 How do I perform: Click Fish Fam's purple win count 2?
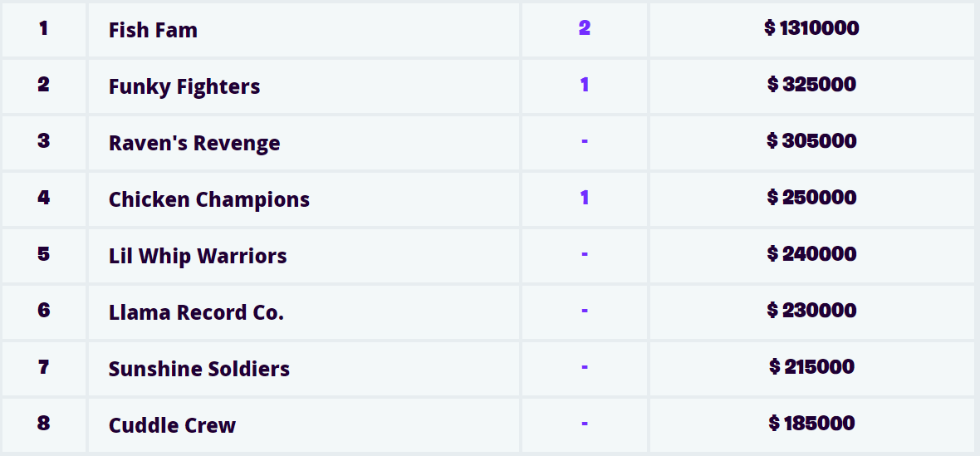[x=585, y=28]
